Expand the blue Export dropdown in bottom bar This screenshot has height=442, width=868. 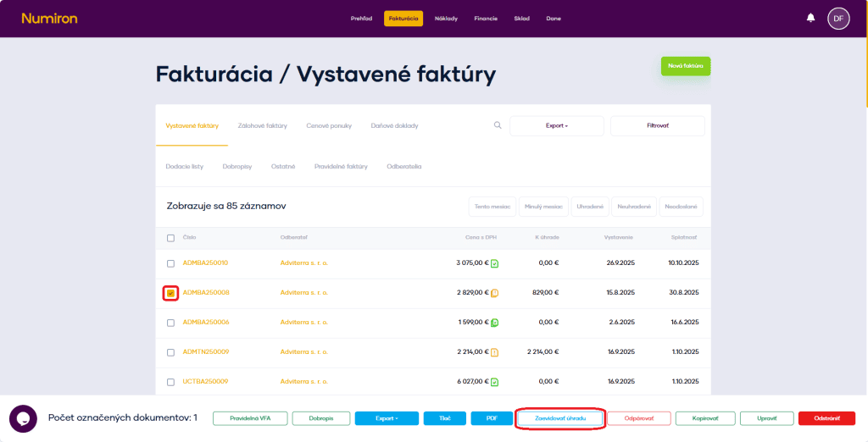[387, 418]
